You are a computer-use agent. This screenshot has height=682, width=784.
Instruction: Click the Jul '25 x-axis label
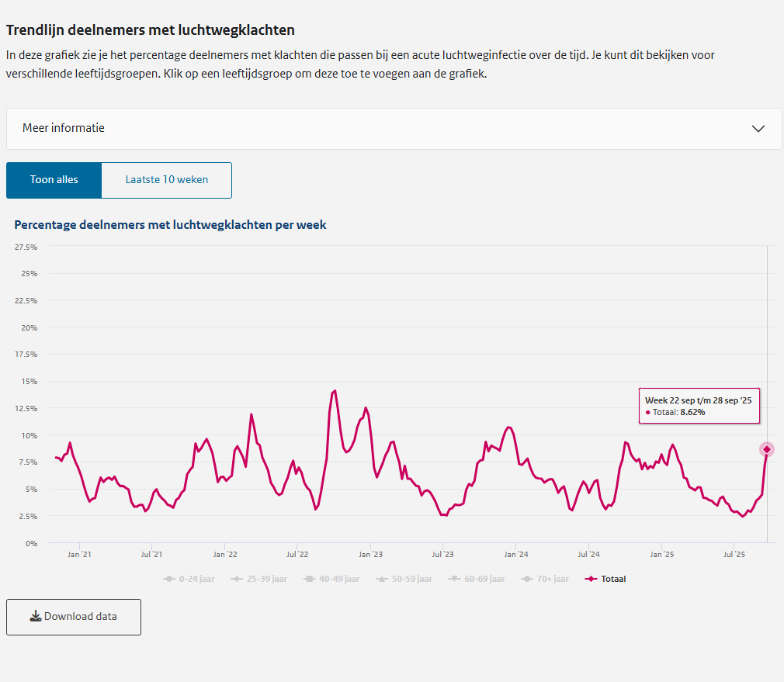pyautogui.click(x=734, y=555)
